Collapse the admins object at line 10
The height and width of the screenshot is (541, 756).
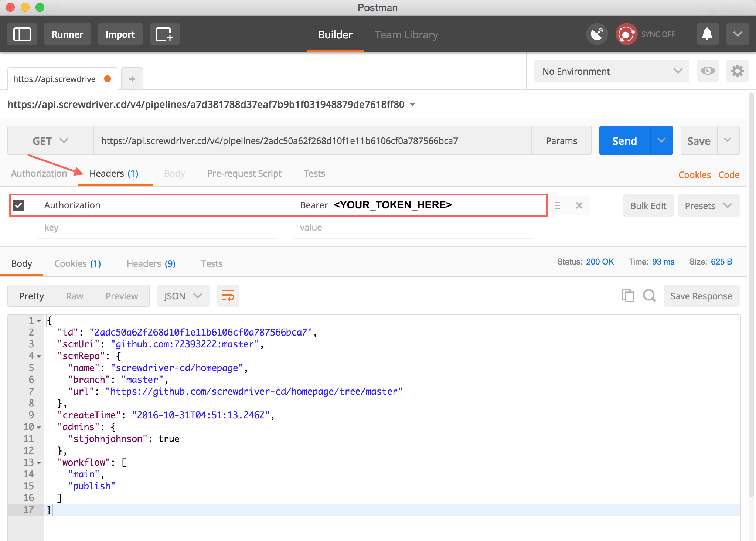(39, 427)
